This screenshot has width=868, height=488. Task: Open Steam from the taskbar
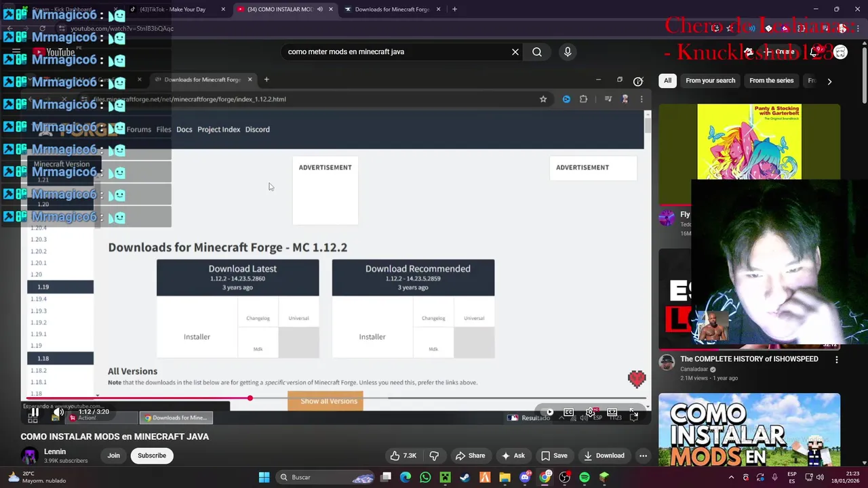465,477
